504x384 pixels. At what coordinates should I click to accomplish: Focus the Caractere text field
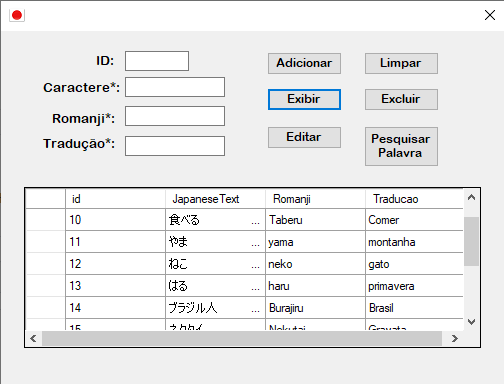pyautogui.click(x=175, y=87)
